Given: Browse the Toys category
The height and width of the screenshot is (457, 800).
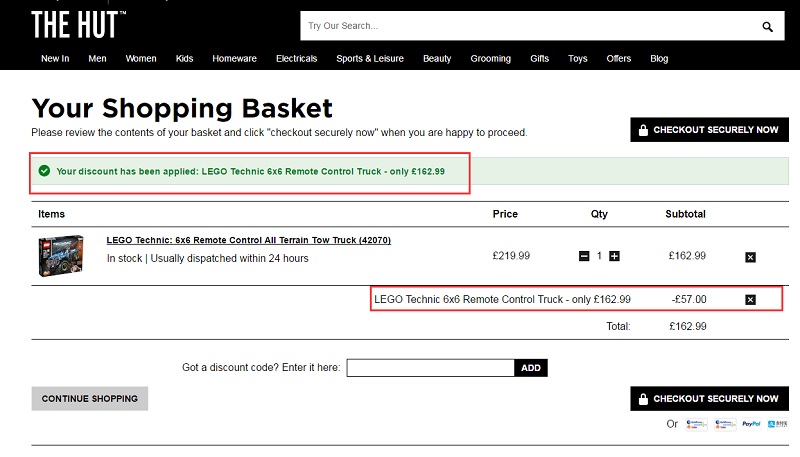Looking at the screenshot, I should click(578, 59).
